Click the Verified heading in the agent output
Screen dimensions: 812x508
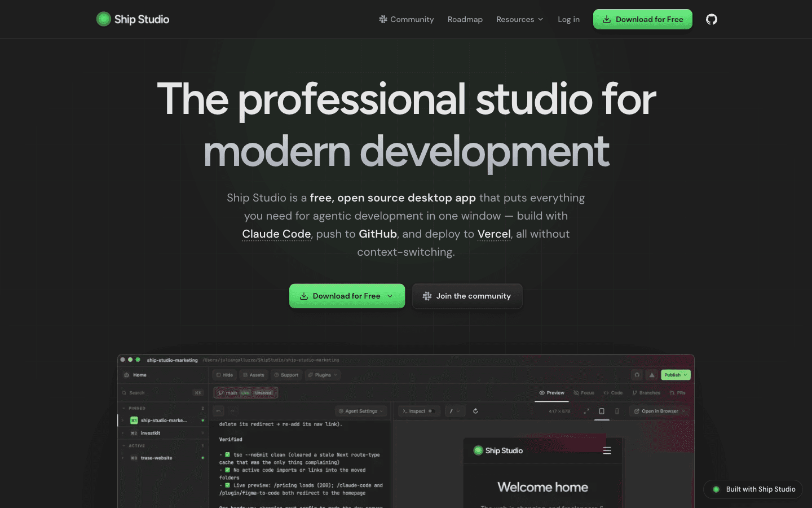pyautogui.click(x=231, y=439)
